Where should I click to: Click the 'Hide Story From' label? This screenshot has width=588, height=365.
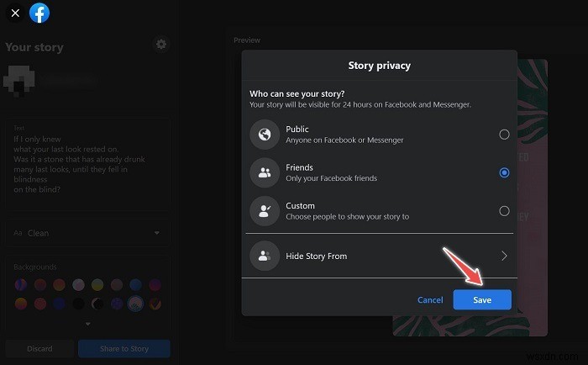pyautogui.click(x=316, y=257)
